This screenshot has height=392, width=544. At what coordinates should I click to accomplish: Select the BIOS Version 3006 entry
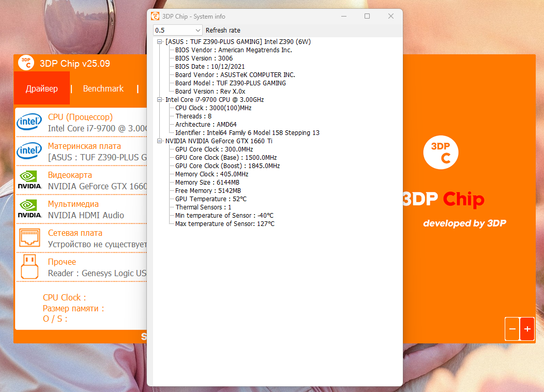click(204, 58)
